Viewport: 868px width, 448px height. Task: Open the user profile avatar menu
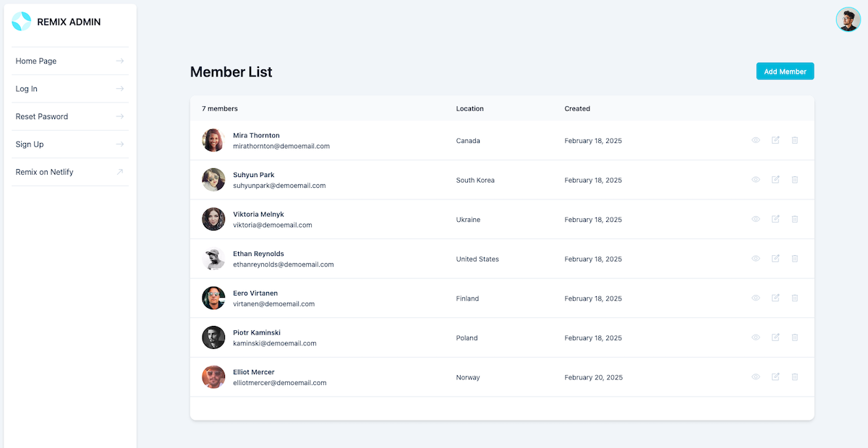point(848,20)
